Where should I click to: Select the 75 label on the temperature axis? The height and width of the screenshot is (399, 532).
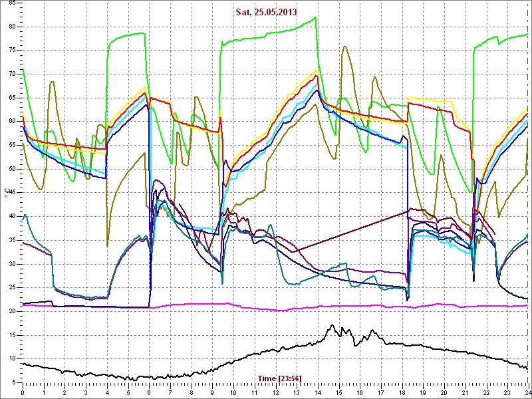tap(11, 51)
